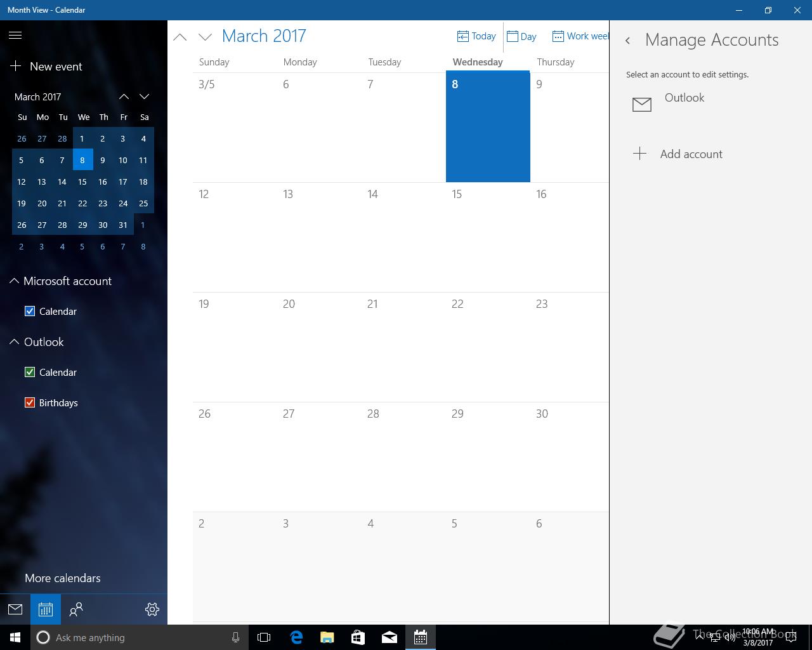The image size is (812, 650).
Task: Switch to the Mail app icon
Action: (15, 609)
